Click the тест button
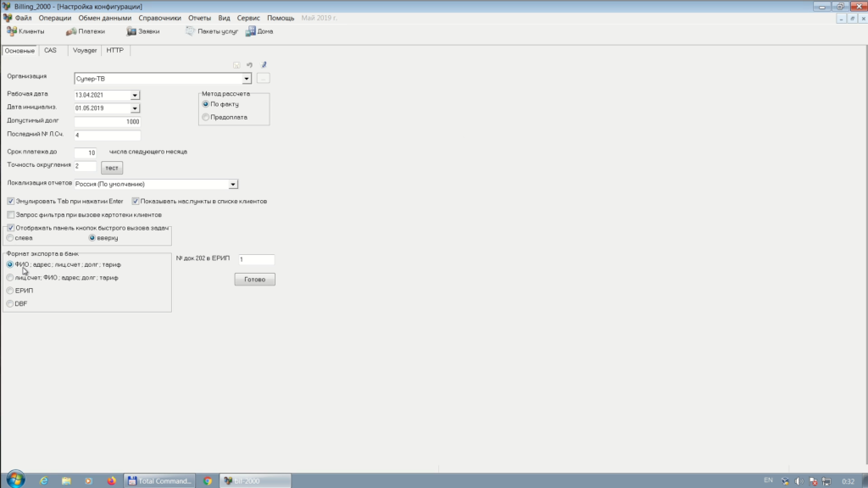The image size is (868, 488). point(112,167)
